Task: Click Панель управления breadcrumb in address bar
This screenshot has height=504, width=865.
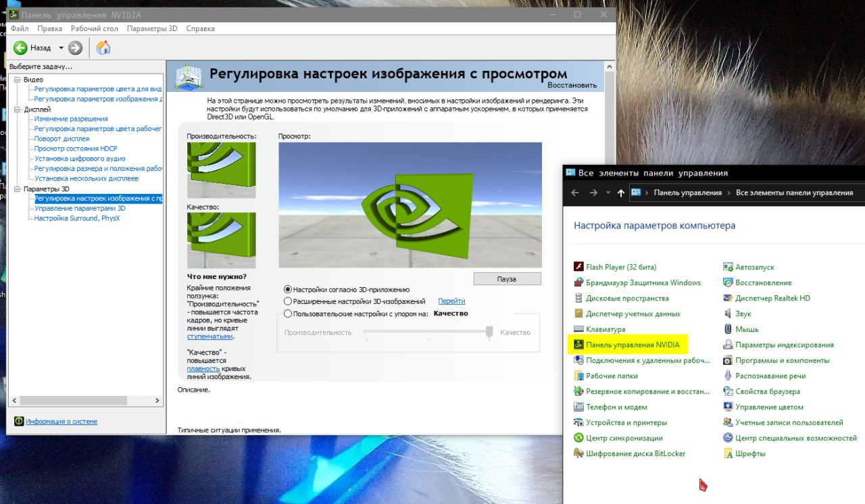Action: pyautogui.click(x=688, y=193)
